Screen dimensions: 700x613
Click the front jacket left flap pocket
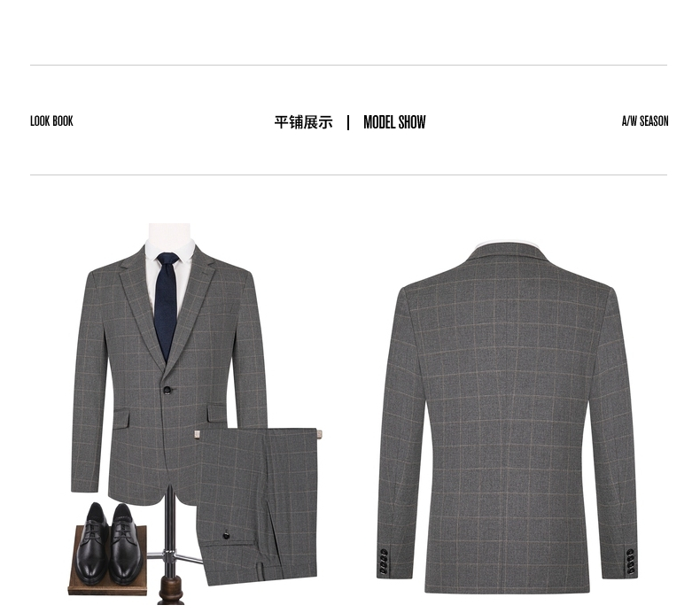coord(121,420)
